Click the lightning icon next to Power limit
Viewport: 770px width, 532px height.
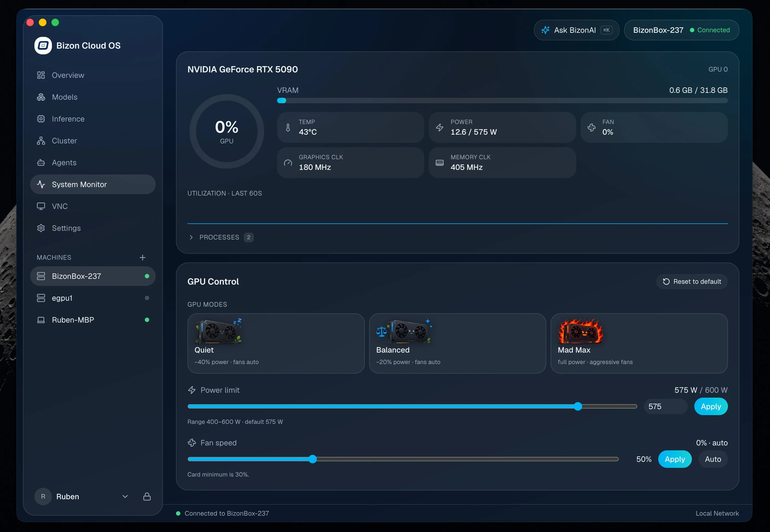(x=192, y=390)
